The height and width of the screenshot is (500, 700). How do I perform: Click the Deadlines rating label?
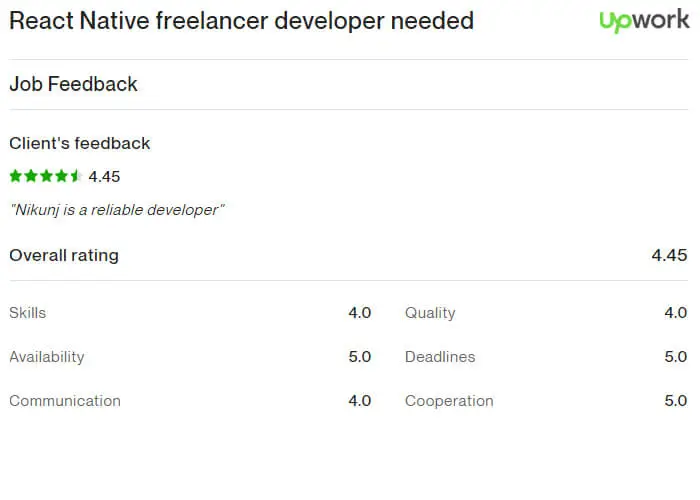pyautogui.click(x=440, y=357)
